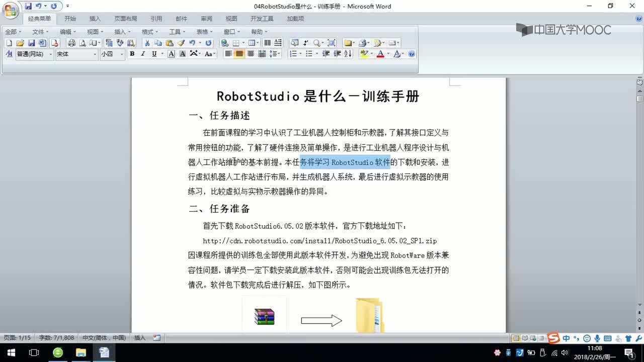Click page count 页面: 1/15 in status bar
The image size is (644, 362).
click(x=17, y=338)
